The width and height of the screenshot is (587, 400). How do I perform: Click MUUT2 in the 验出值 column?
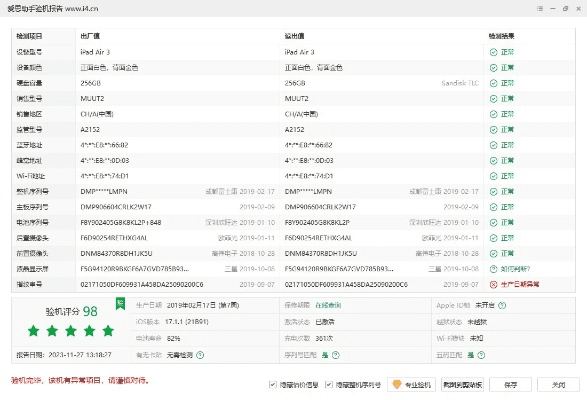296,99
